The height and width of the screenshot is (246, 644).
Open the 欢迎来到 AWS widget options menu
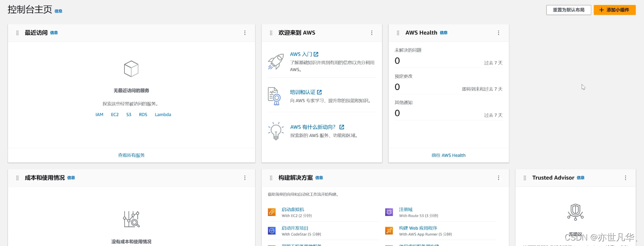pos(372,33)
